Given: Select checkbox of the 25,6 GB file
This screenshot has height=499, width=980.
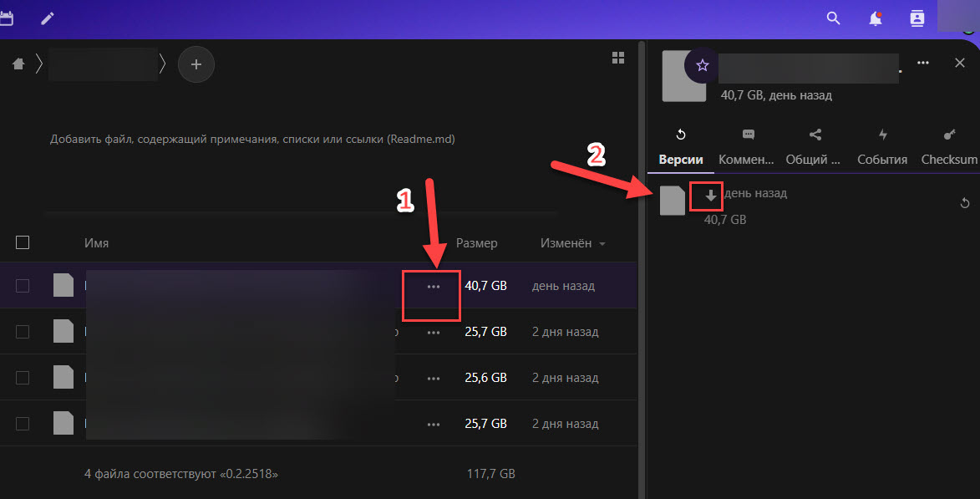Looking at the screenshot, I should tap(23, 378).
